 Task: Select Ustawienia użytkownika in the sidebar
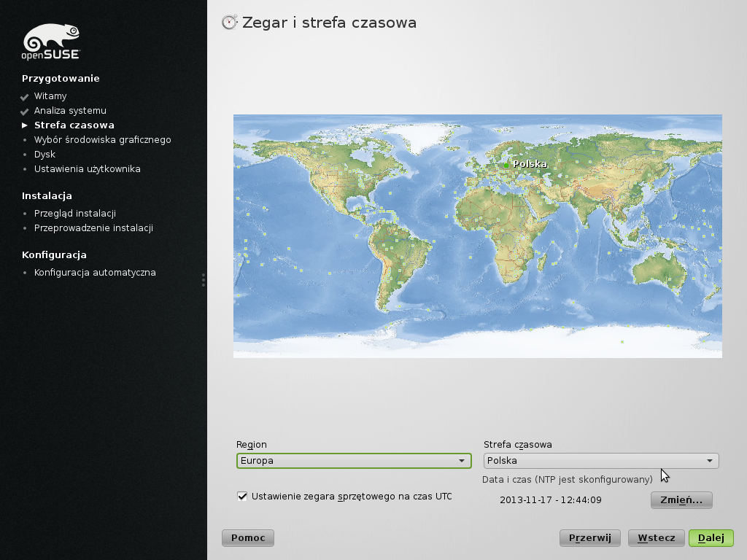tap(87, 169)
